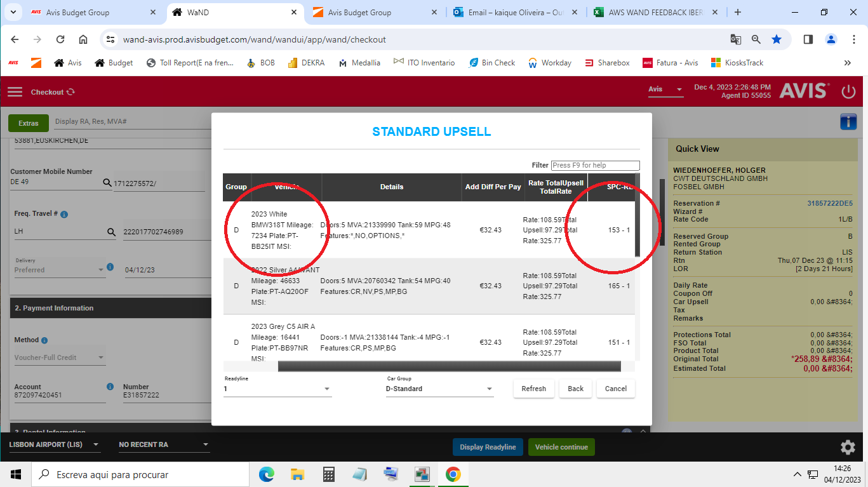Screen dimensions: 868x487
Task: Switch to the AWS WAND FEEDBACK tab
Action: coord(657,12)
